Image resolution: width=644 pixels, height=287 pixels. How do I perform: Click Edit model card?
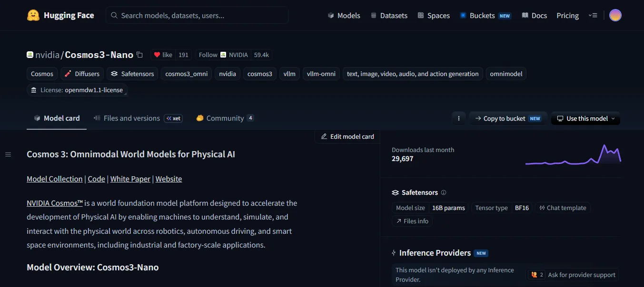pyautogui.click(x=347, y=136)
